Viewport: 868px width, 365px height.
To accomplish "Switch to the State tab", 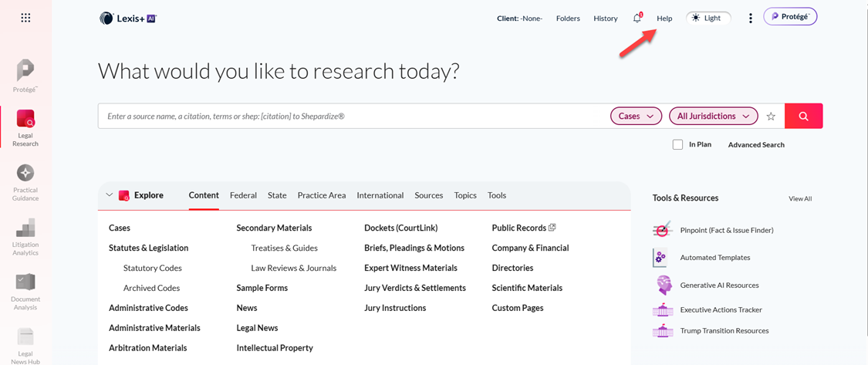I will tap(277, 195).
